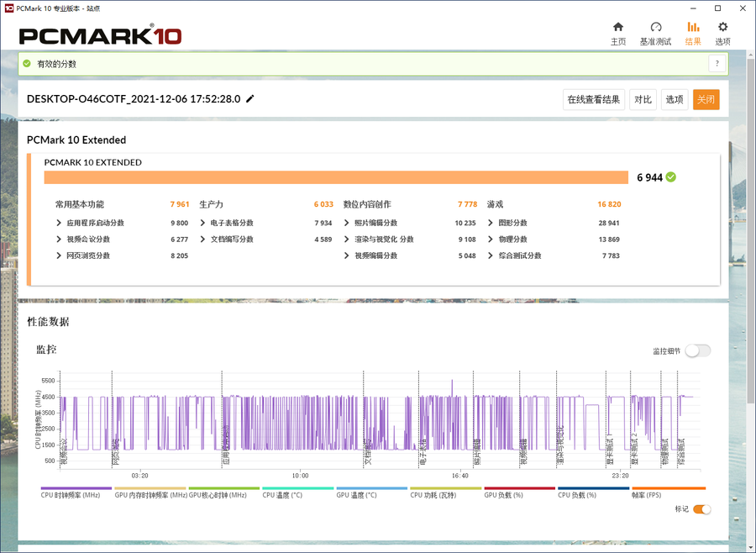Viewport: 756px width, 553px height.
Task: Expand the 电子表格分数 row
Action: (x=203, y=224)
